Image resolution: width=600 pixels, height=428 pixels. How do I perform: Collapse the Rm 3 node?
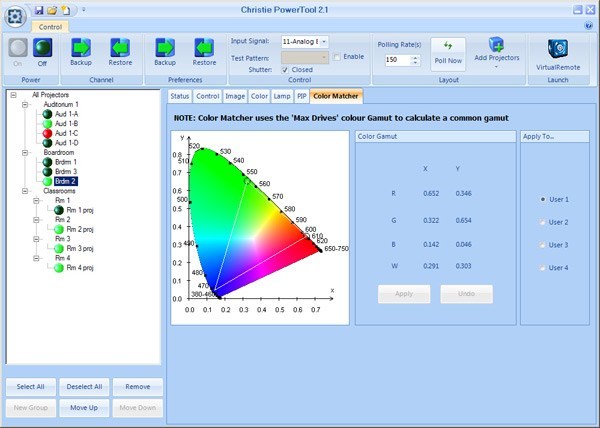tap(36, 239)
